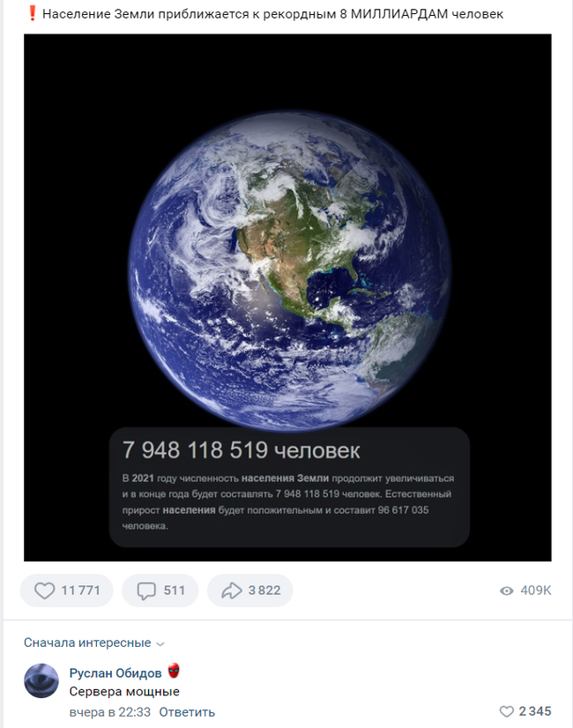This screenshot has height=728, width=573.
Task: Open comments via the speech bubble icon
Action: point(146,591)
